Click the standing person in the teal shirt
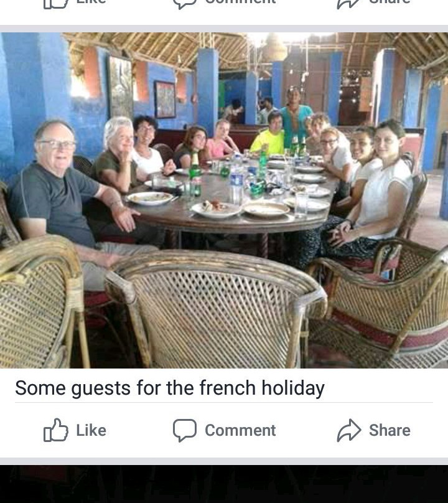The width and height of the screenshot is (448, 503). pos(296,116)
